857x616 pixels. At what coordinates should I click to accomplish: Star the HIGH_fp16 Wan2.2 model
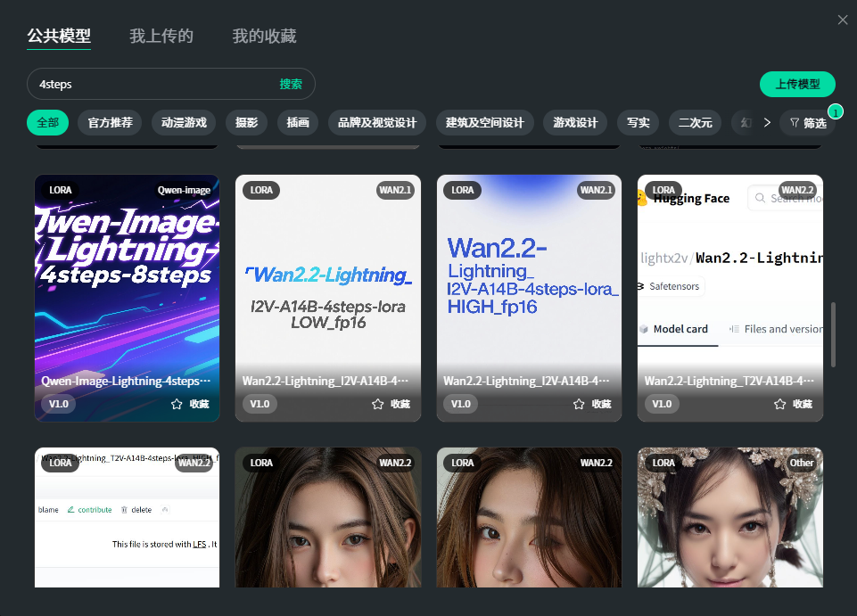(x=579, y=404)
